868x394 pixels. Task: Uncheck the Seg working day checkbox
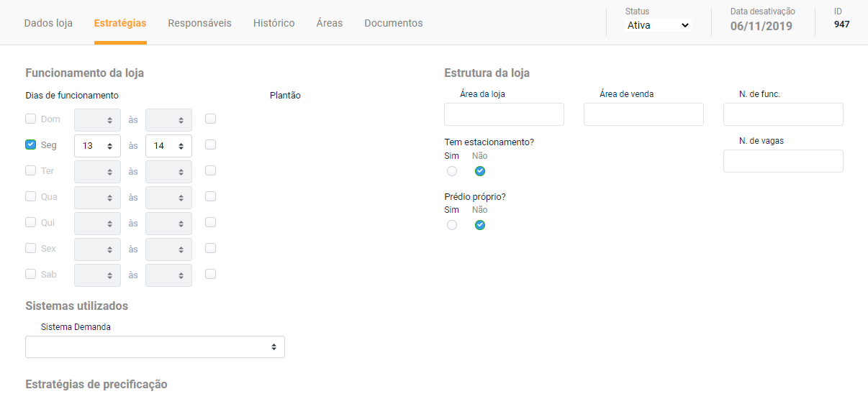coord(30,145)
